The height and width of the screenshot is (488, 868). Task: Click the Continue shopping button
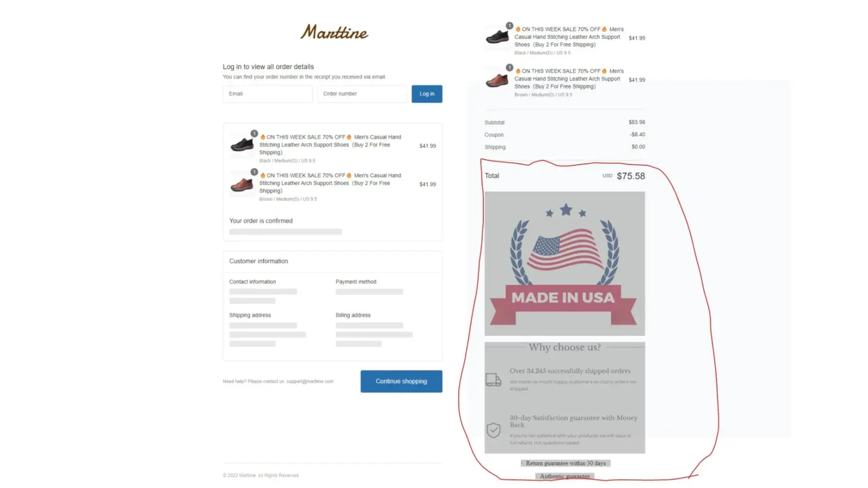[x=401, y=381]
